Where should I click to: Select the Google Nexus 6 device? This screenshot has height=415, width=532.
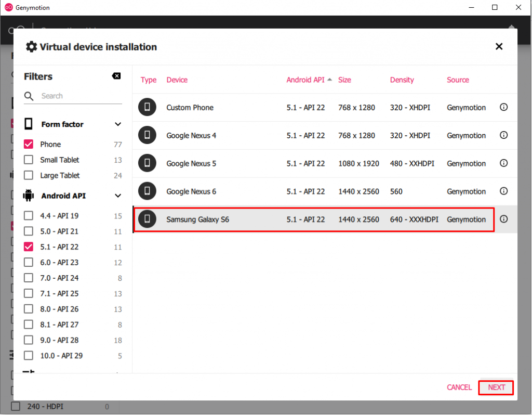point(325,191)
